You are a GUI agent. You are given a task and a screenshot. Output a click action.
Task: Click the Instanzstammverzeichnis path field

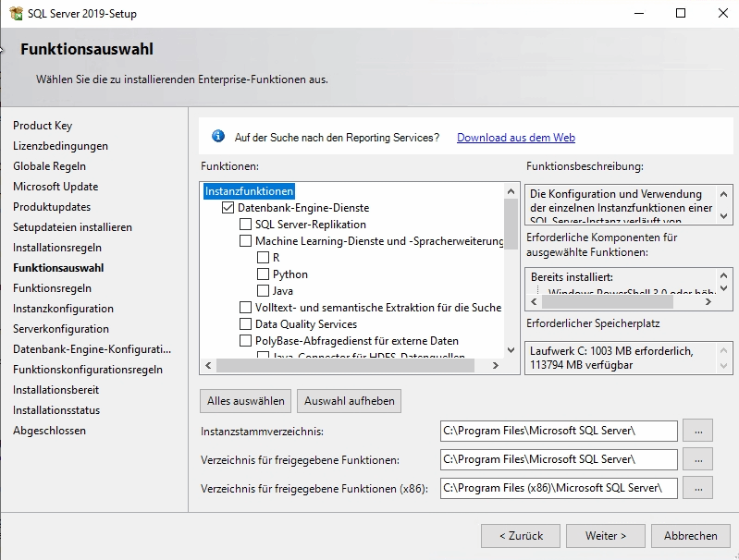click(559, 431)
